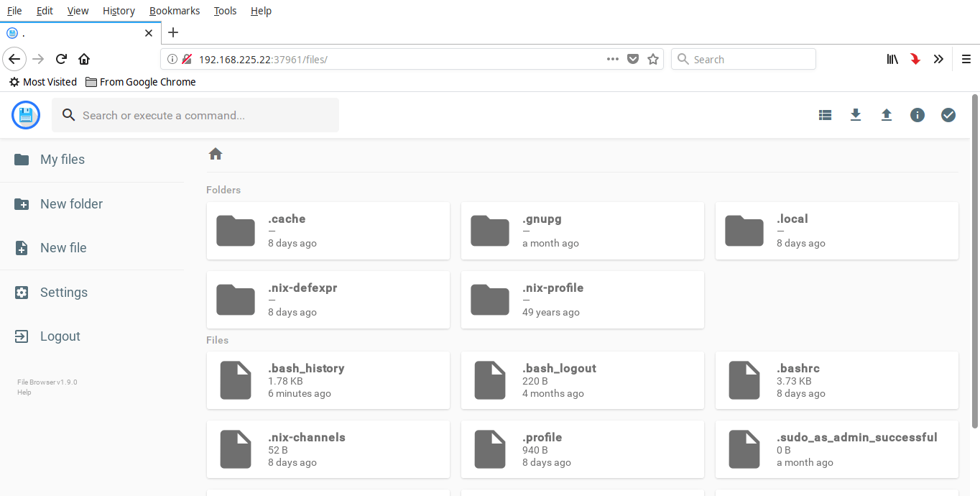This screenshot has height=496, width=980.
Task: Go to My files in sidebar
Action: tap(92, 160)
